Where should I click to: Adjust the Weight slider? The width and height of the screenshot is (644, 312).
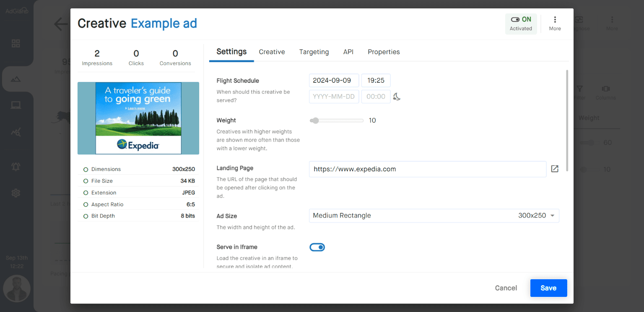tap(314, 120)
